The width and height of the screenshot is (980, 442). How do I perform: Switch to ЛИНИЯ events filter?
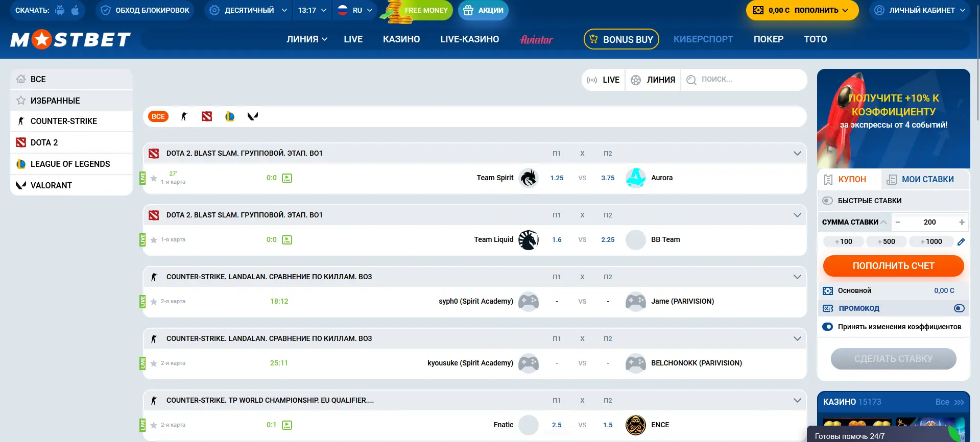click(x=653, y=80)
